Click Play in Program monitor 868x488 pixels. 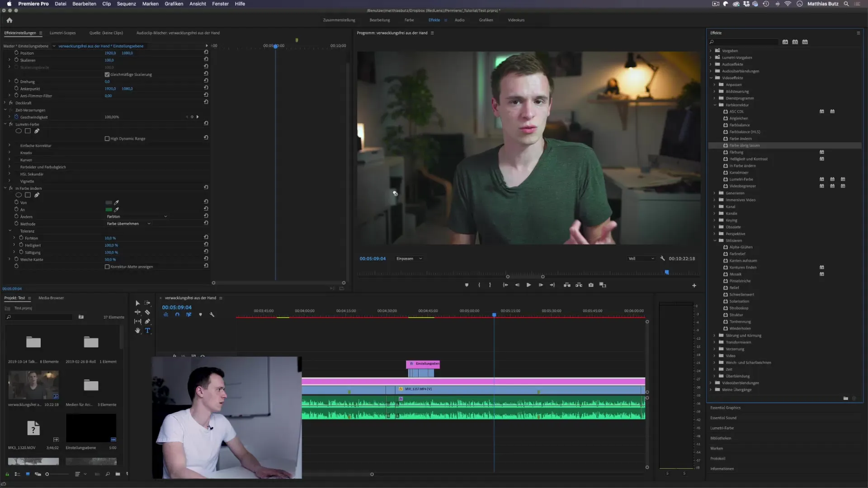point(528,285)
